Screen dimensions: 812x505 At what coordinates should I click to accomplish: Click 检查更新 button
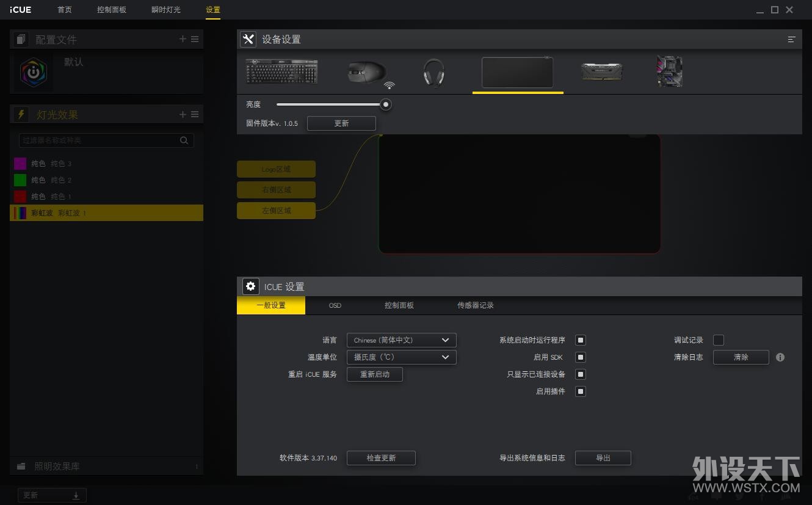[381, 458]
